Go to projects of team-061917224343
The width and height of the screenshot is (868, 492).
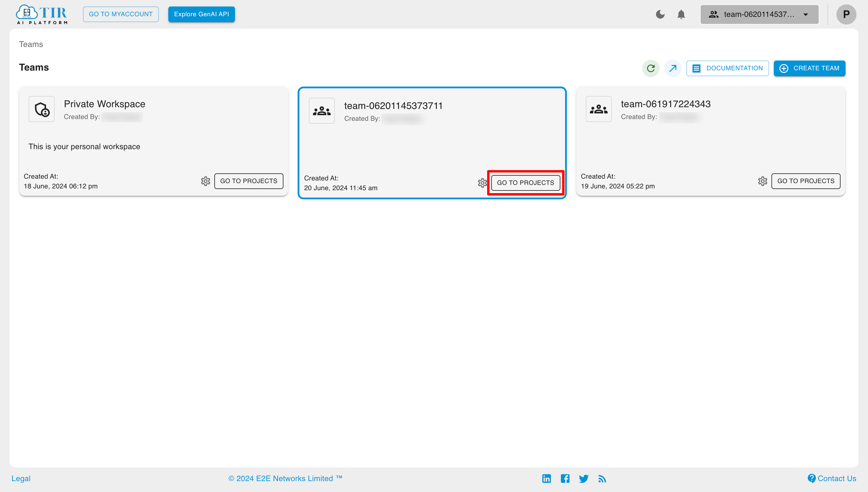[805, 181]
